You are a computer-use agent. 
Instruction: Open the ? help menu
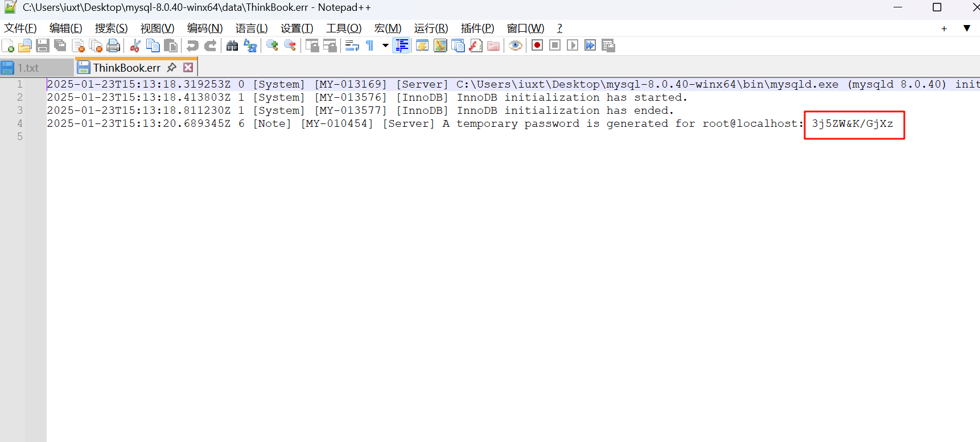(560, 28)
